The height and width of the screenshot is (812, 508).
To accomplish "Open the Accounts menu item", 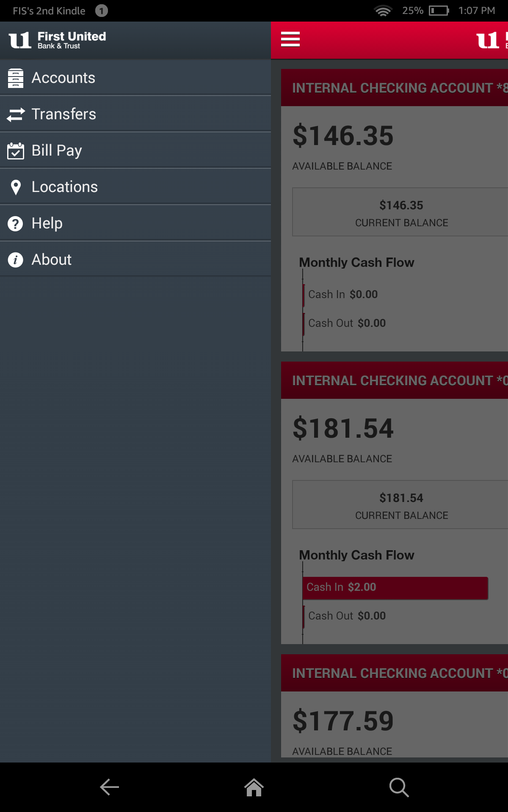I will 63,78.
